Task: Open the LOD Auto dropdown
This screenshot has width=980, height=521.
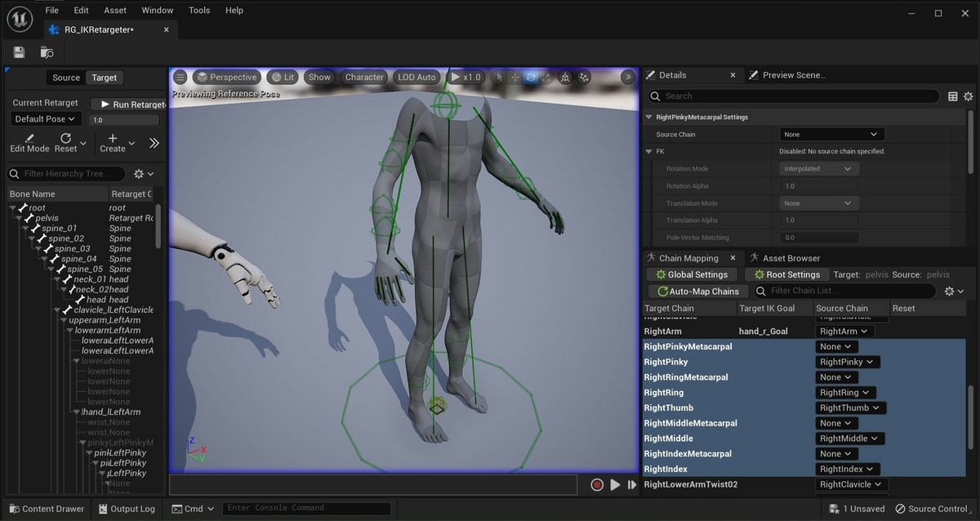Action: tap(416, 78)
